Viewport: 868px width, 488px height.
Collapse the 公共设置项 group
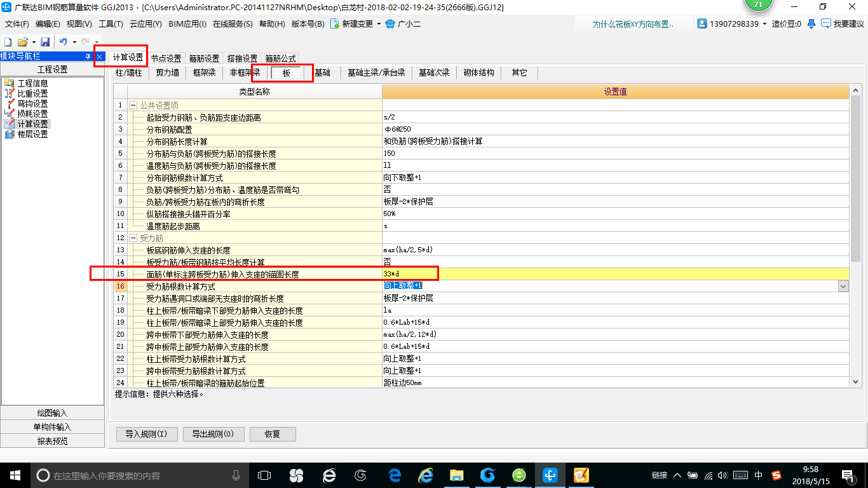coord(133,105)
